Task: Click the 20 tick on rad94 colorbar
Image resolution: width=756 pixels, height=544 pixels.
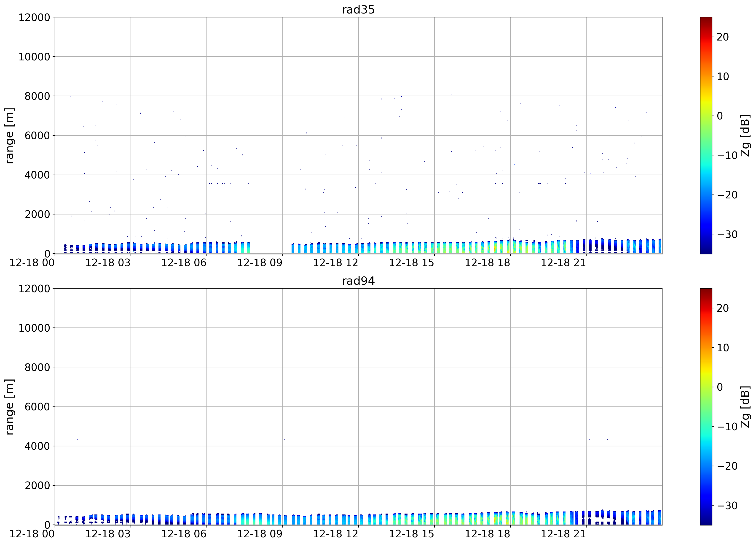Action: 723,308
